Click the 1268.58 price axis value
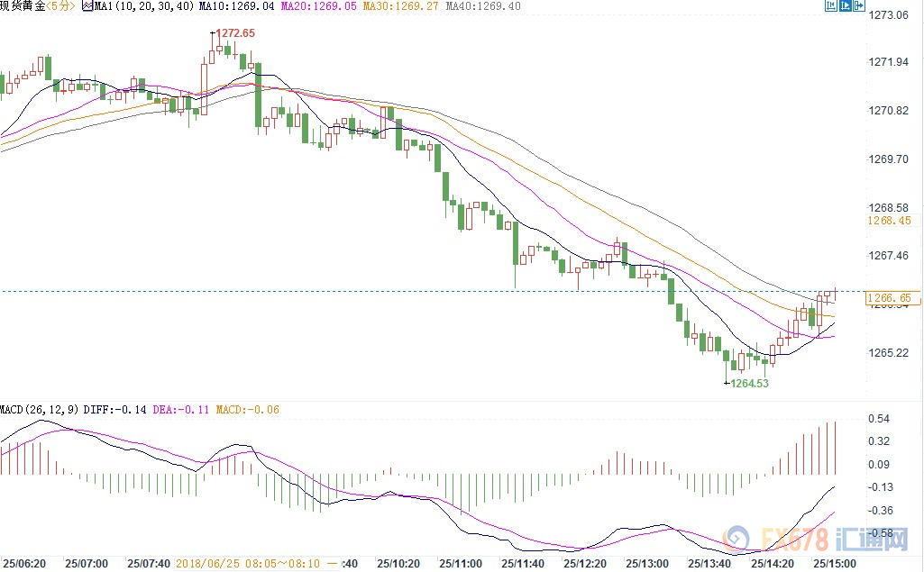 [x=889, y=207]
